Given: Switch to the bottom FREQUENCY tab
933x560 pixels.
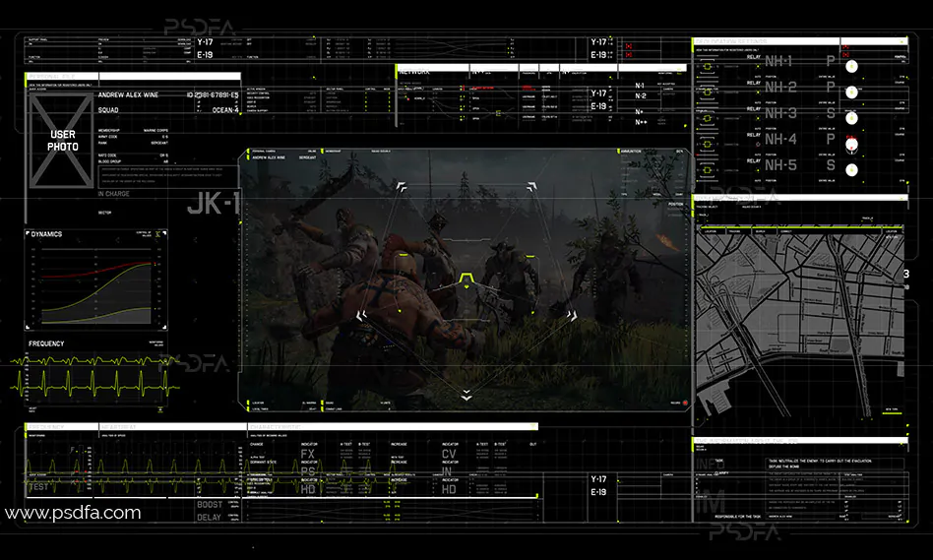Looking at the screenshot, I should 61,427.
